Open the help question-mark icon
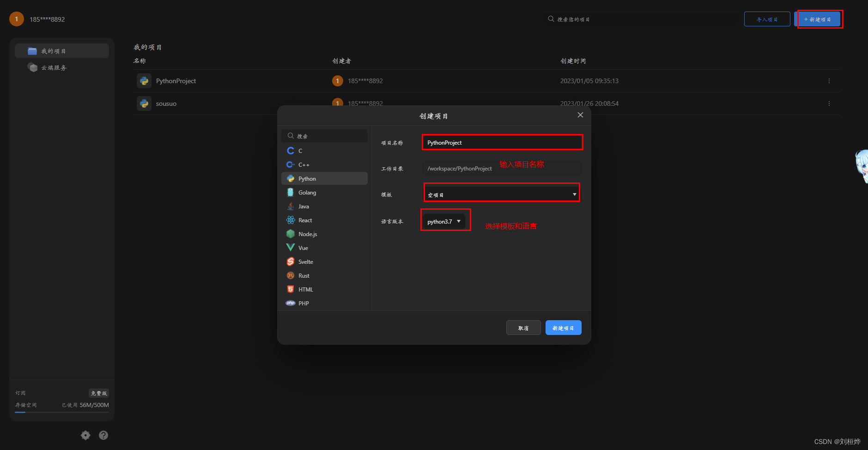The height and width of the screenshot is (450, 868). pos(103,435)
